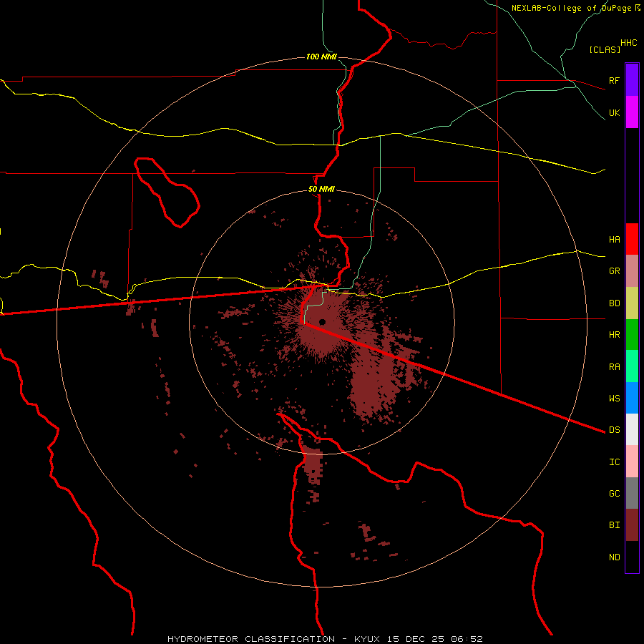Click the DS legend label
The width and height of the screenshot is (644, 644).
click(x=614, y=430)
